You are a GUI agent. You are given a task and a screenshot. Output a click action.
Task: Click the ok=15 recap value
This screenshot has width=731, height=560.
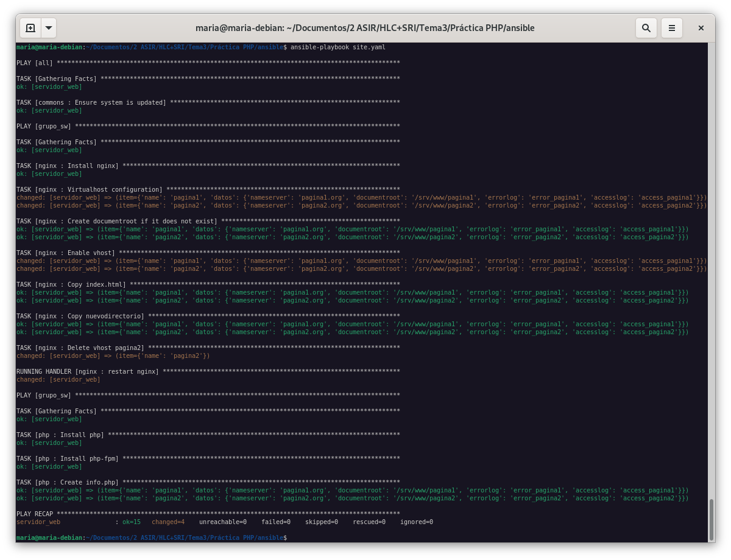tap(131, 522)
